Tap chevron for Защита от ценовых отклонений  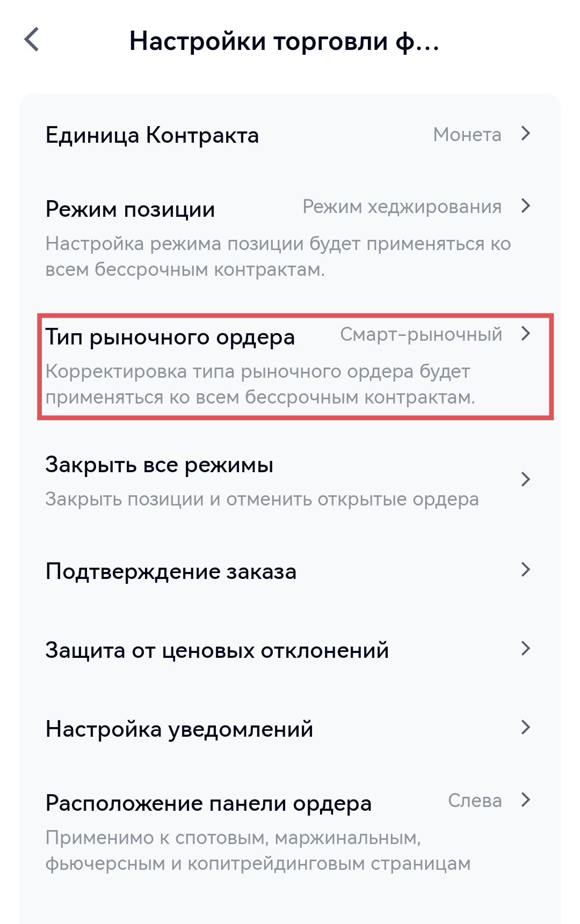coord(526,649)
